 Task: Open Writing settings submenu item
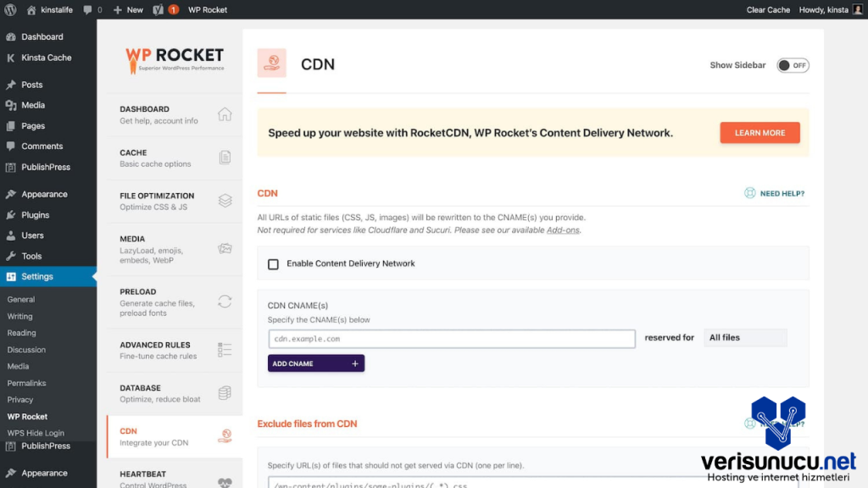coord(20,317)
